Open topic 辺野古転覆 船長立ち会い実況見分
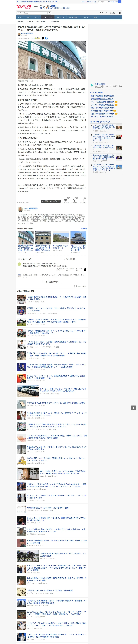Screen dimensions: 138x644 pyautogui.click(x=103, y=99)
